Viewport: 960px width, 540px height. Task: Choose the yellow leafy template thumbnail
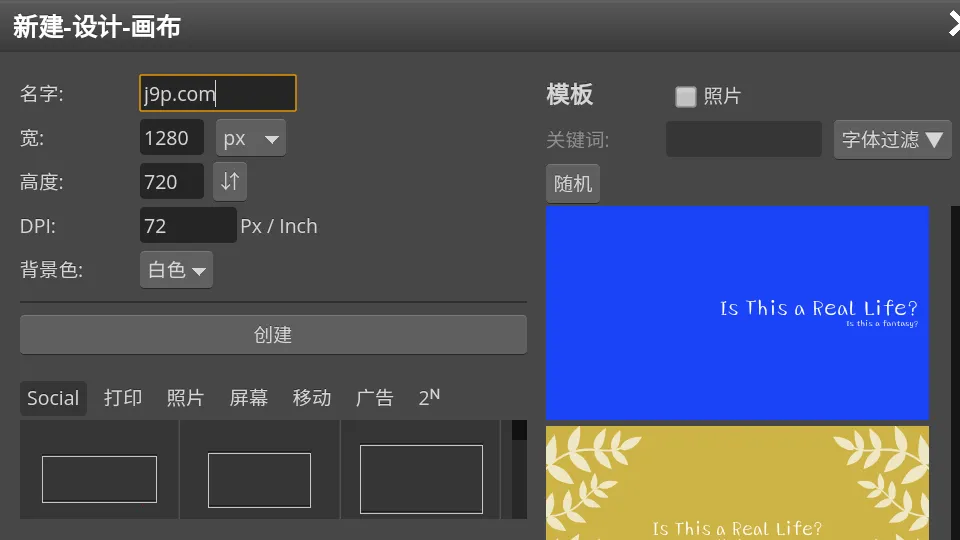point(737,483)
